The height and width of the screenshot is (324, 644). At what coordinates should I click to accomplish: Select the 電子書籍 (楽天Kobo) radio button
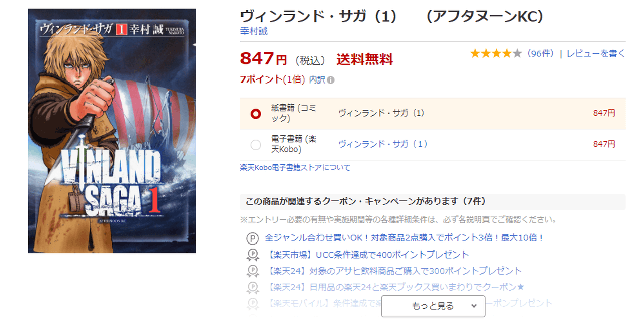click(x=256, y=145)
